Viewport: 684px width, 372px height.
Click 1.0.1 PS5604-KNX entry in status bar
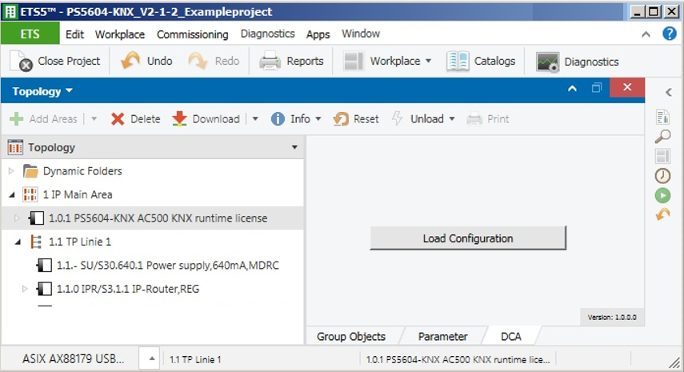[458, 359]
